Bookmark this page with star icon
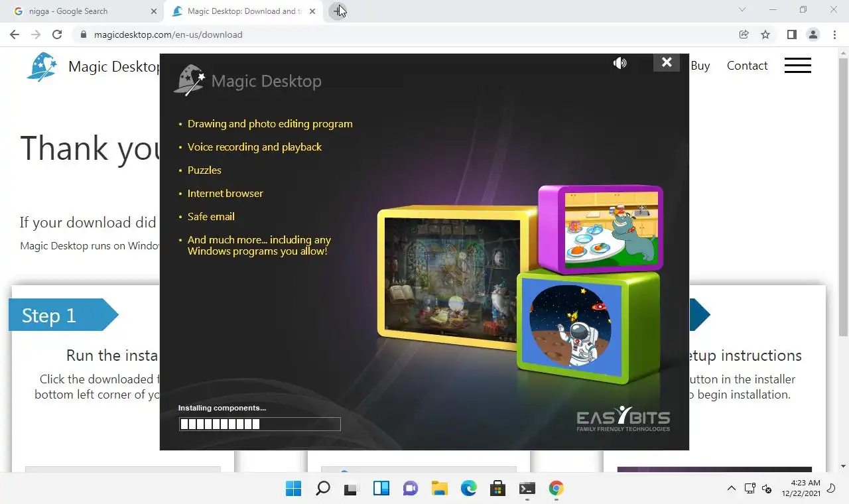Screen dimensions: 849x504 tap(765, 34)
